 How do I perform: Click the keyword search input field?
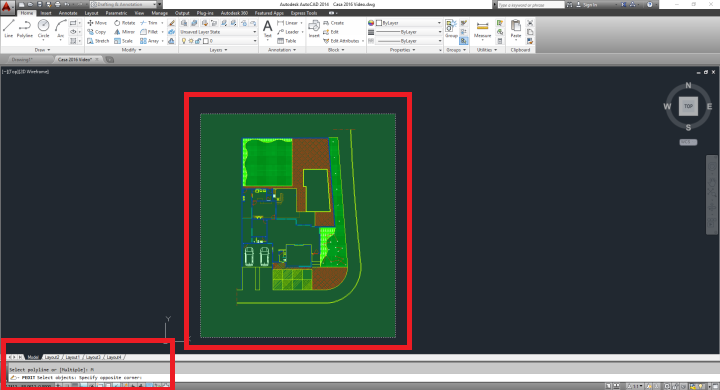(x=530, y=5)
